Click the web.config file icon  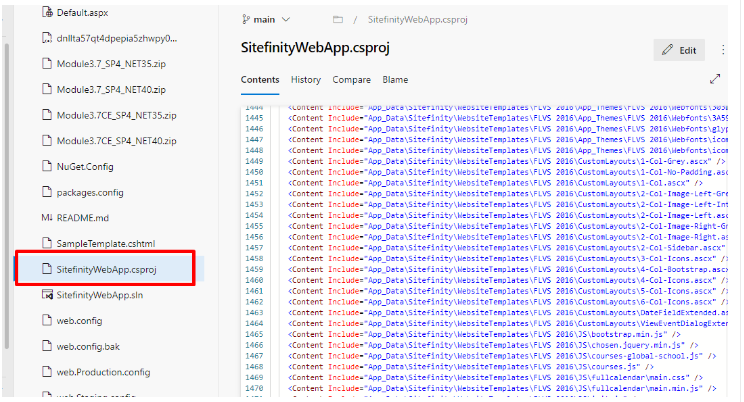tap(47, 320)
